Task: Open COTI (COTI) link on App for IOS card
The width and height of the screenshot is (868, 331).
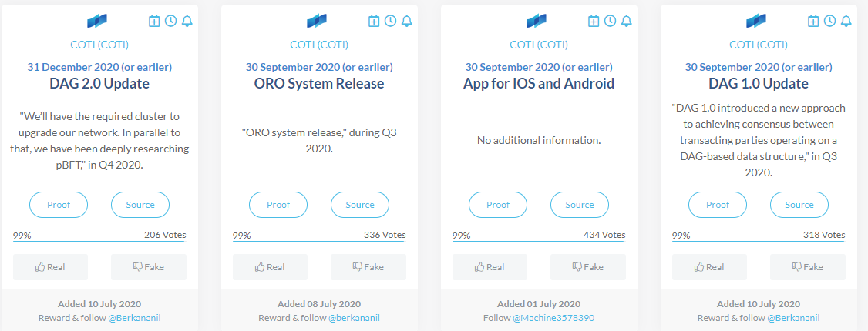Action: [539, 45]
